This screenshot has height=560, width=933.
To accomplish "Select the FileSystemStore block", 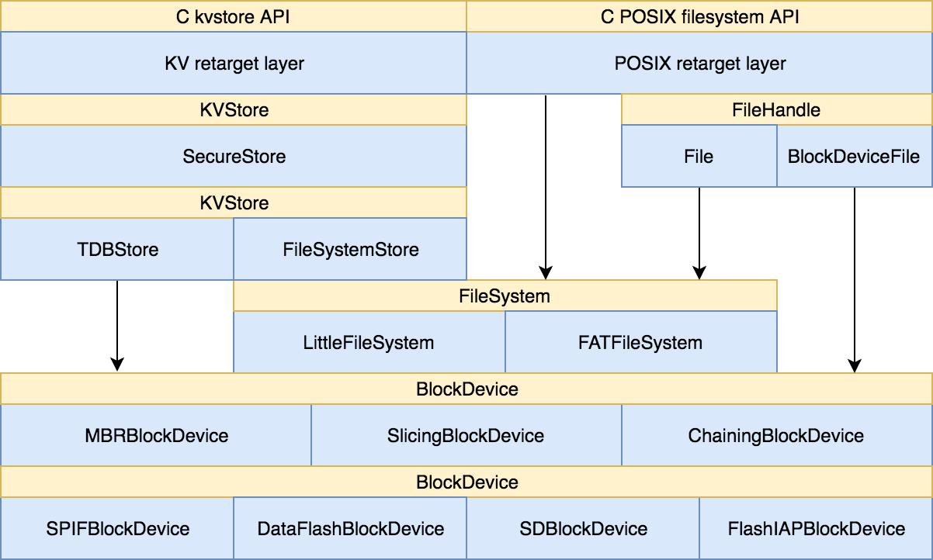I will point(350,249).
